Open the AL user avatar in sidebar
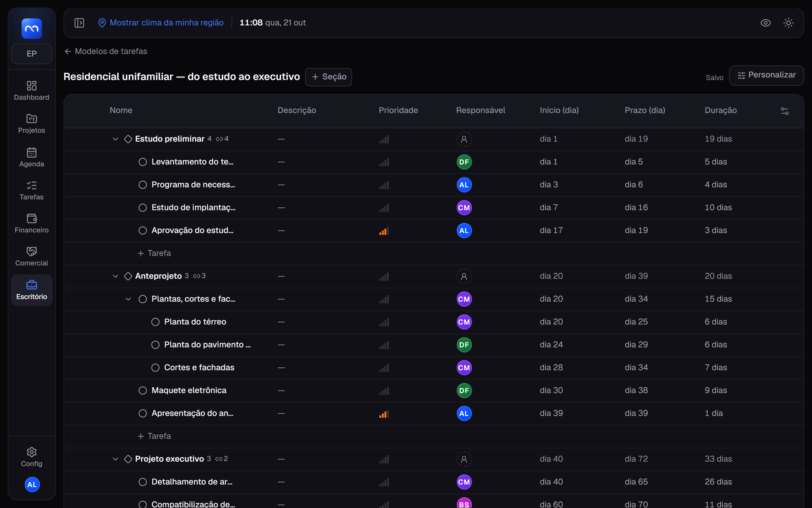This screenshot has height=508, width=812. click(x=32, y=485)
